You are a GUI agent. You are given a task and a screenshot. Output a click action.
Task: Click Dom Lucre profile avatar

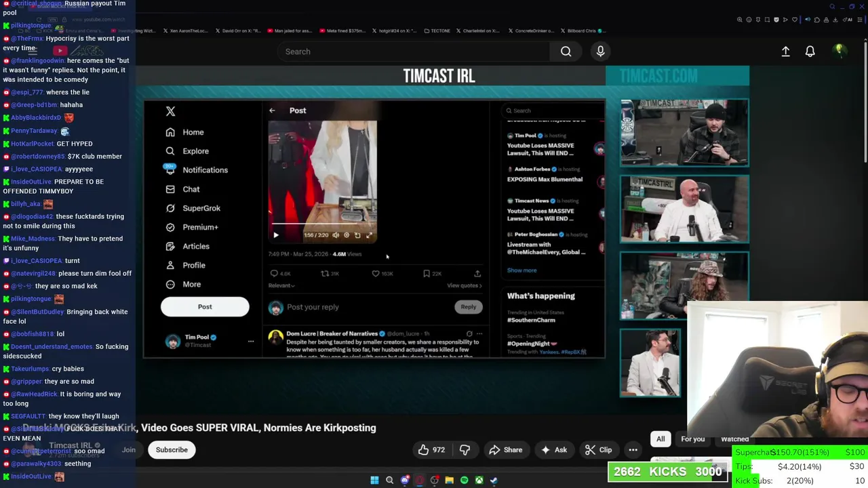(275, 336)
